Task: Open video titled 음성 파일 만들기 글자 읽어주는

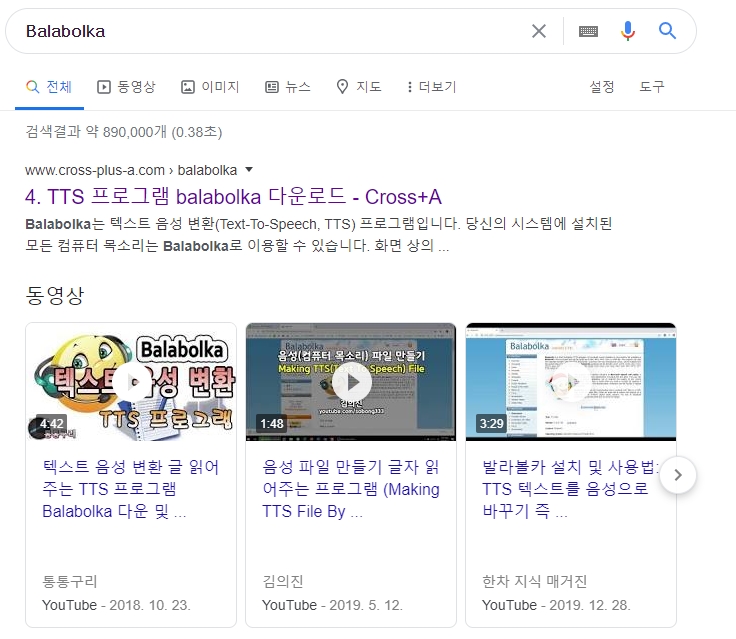Action: click(351, 489)
